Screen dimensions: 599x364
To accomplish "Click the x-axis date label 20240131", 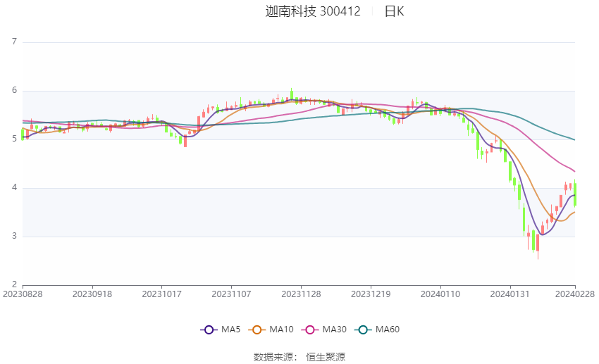I will click(510, 294).
